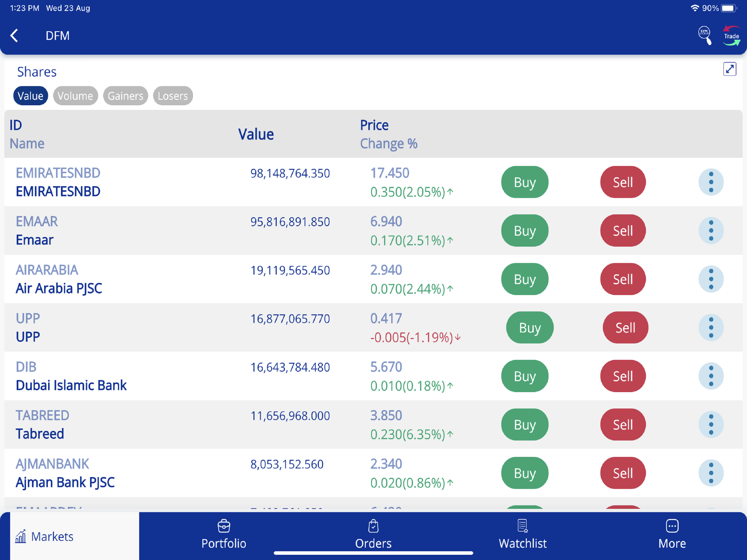Buy EMIRATESNBD shares

(x=525, y=182)
